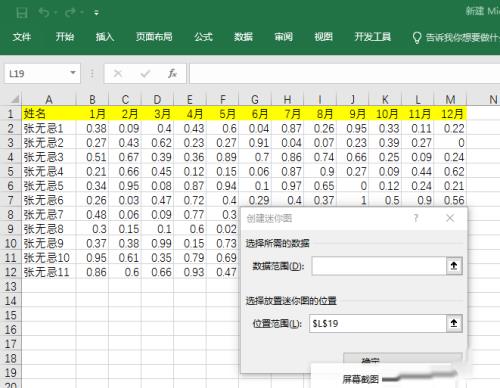Click the 数据范围 input field in dialog
Image resolution: width=500 pixels, height=388 pixels.
point(379,266)
